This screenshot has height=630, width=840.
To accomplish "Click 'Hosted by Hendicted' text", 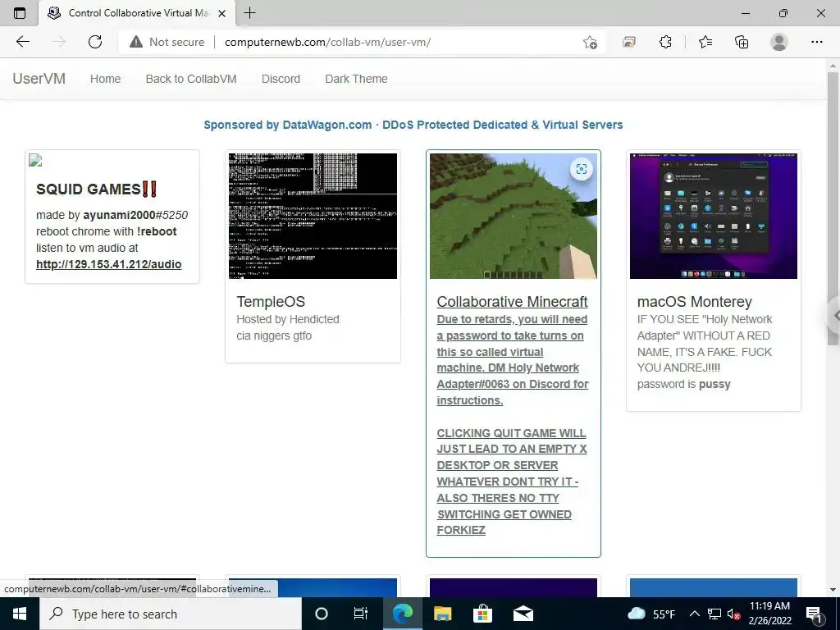I will 288,319.
